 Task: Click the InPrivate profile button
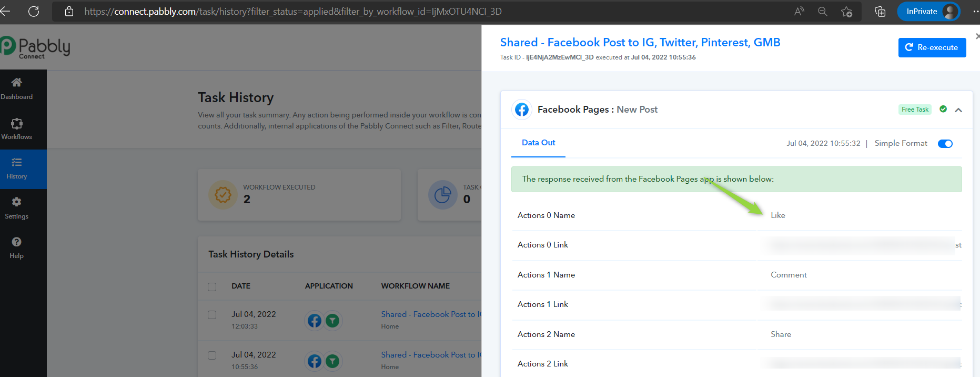[x=928, y=12]
